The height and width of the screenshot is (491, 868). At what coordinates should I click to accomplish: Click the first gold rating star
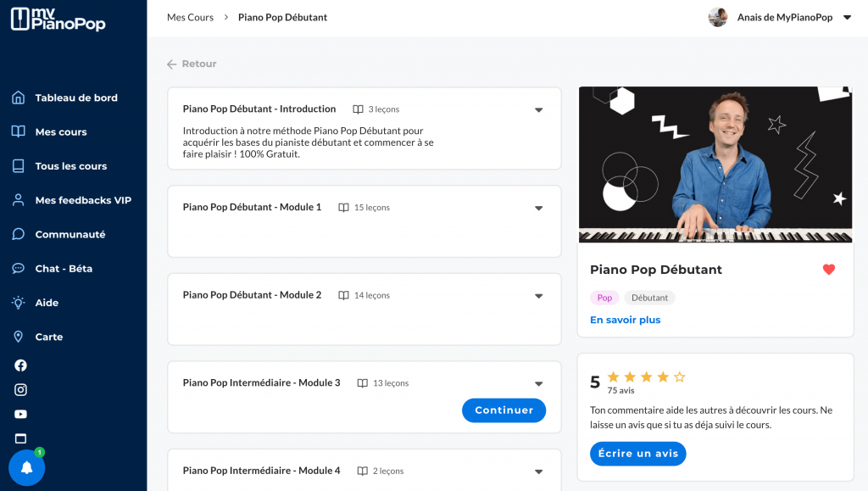click(x=614, y=377)
